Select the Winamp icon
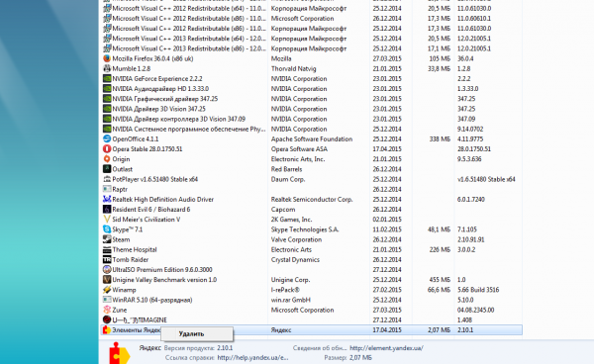This screenshot has height=364, width=594. point(107,290)
